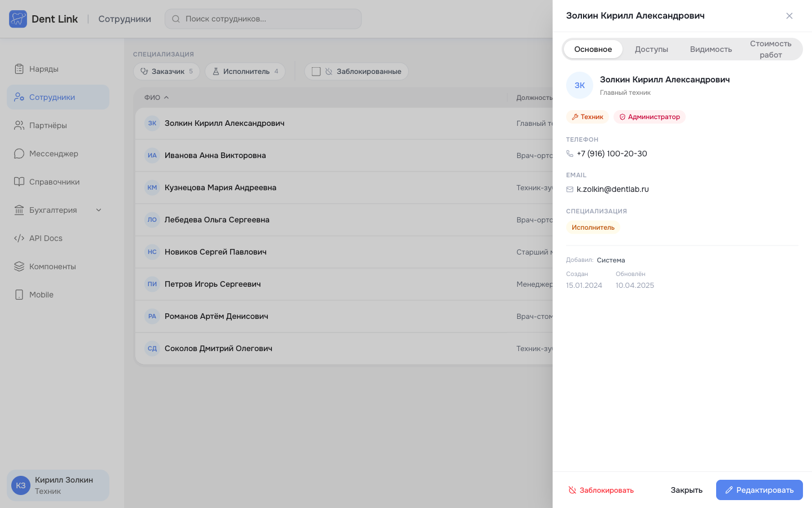Image resolution: width=812 pixels, height=508 pixels.
Task: Click the ПИ avatar for Петров
Action: click(x=152, y=284)
